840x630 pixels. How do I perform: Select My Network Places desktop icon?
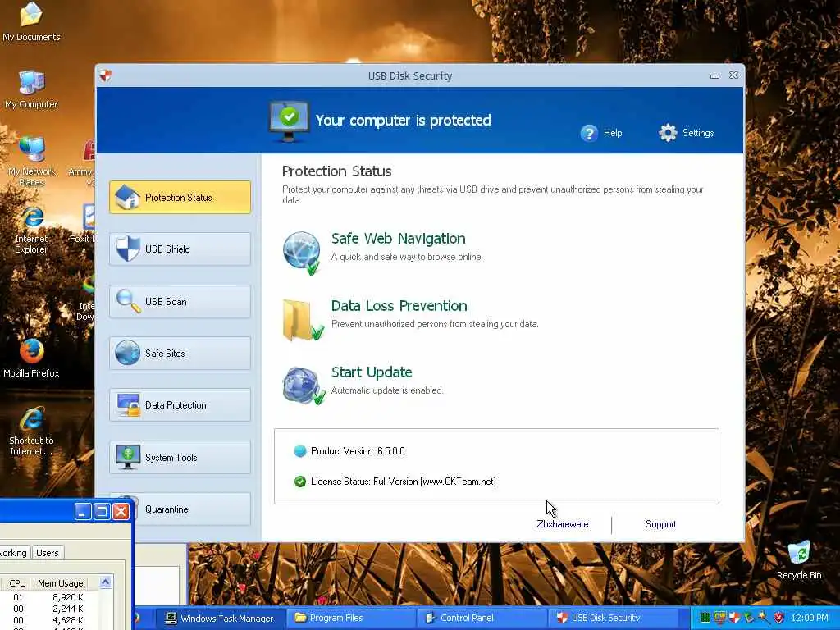32,162
